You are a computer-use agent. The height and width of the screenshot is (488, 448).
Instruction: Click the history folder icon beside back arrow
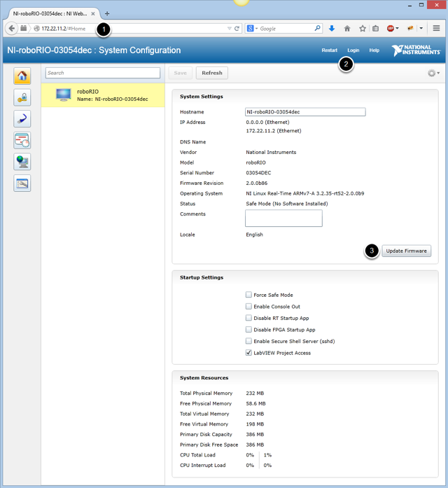[x=24, y=28]
